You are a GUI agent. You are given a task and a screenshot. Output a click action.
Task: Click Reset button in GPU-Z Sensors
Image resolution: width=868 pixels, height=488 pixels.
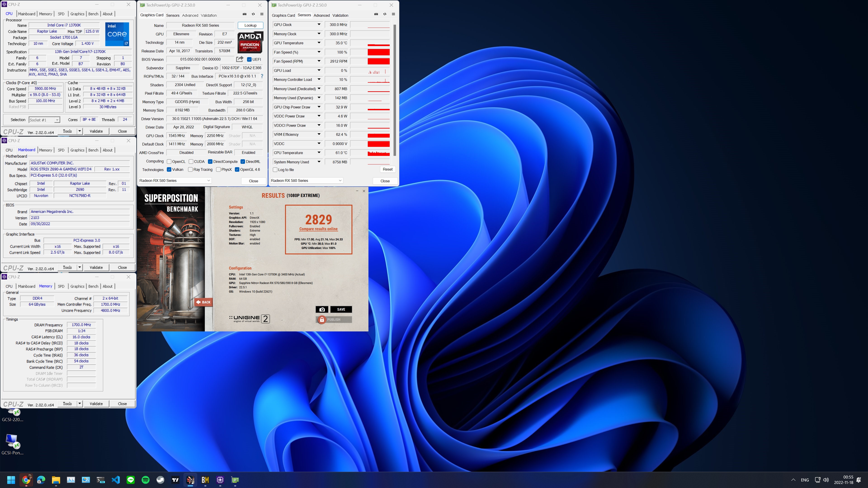pos(387,169)
